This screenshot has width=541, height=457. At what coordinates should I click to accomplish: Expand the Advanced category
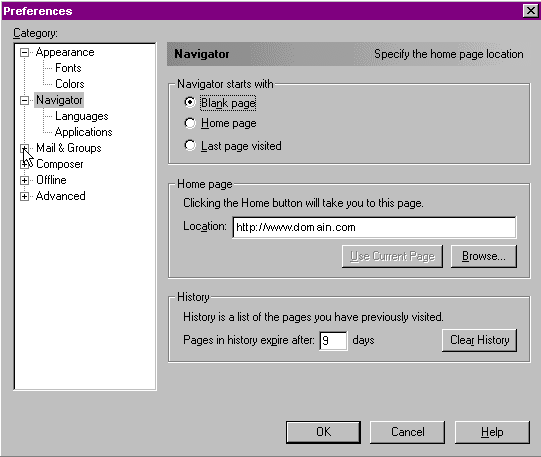(24, 196)
